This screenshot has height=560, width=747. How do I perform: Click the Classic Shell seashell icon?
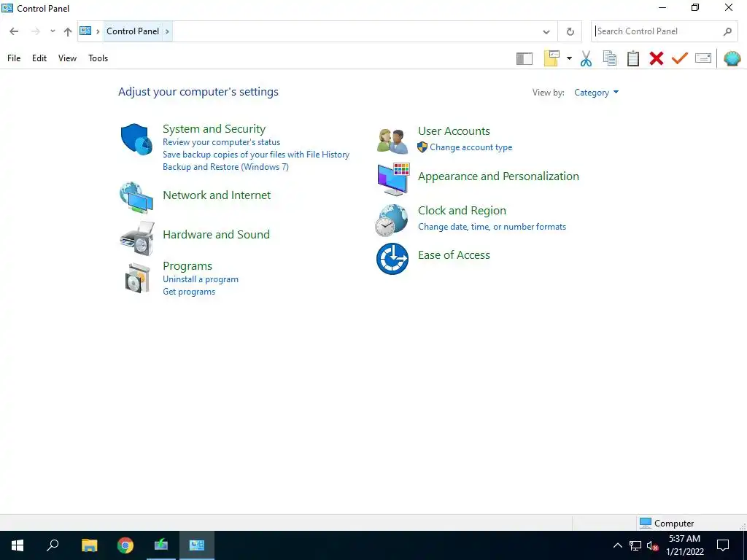(x=732, y=58)
